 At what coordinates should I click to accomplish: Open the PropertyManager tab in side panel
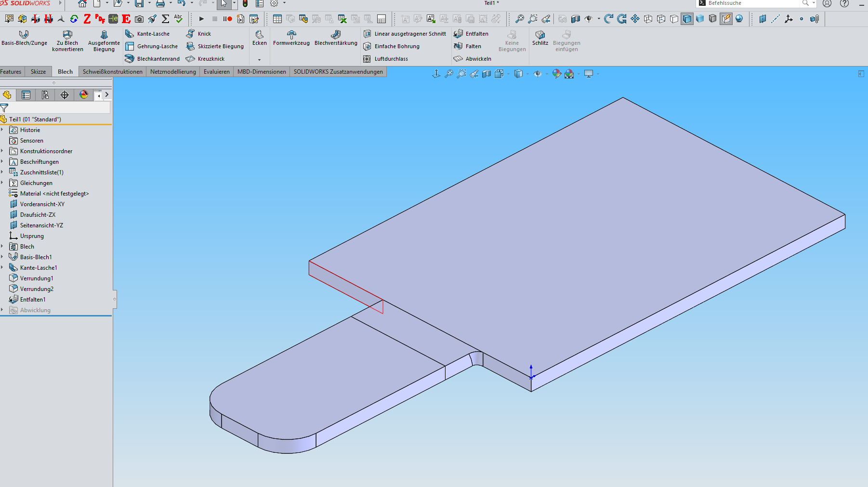[26, 95]
